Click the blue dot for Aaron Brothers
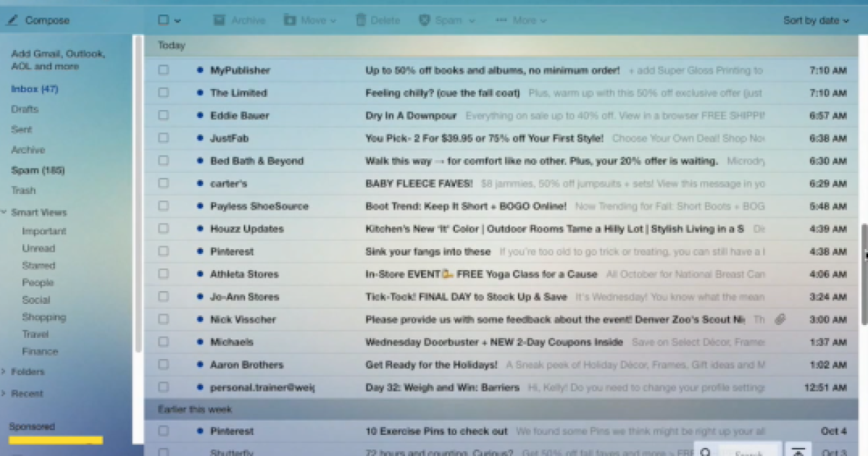868x456 pixels. coord(199,365)
